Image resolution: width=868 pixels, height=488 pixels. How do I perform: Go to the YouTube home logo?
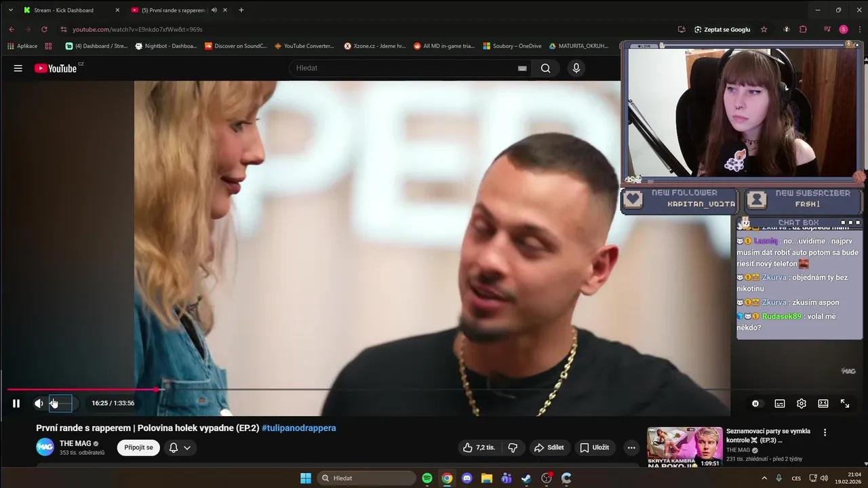click(x=56, y=68)
